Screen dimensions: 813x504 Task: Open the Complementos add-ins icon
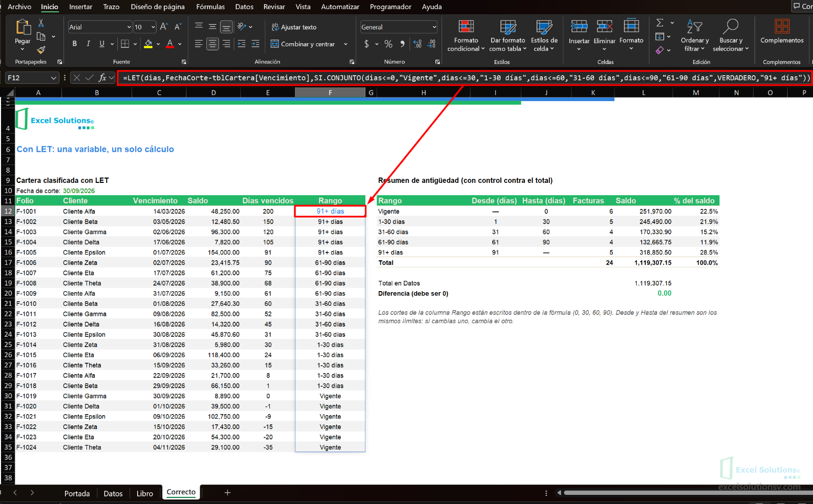(x=782, y=26)
